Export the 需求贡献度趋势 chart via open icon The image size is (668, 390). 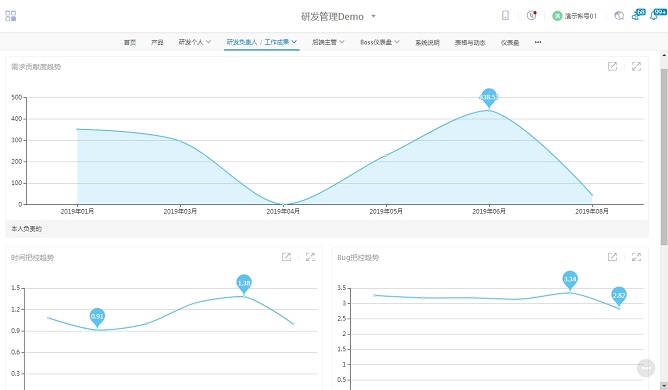point(612,66)
